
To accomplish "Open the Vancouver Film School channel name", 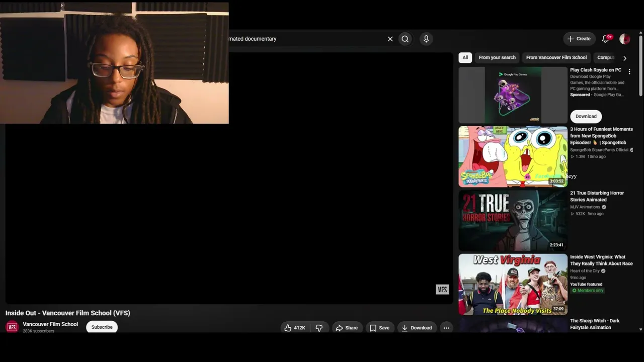I will (x=50, y=324).
